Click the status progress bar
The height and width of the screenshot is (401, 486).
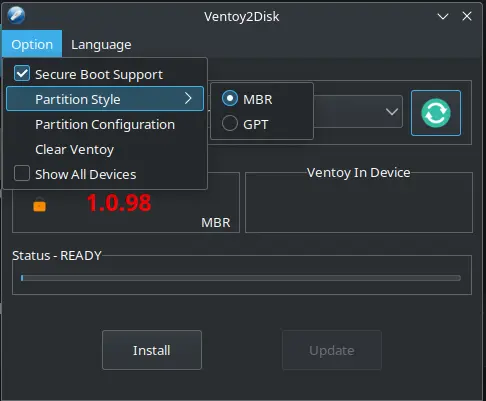coord(241,278)
